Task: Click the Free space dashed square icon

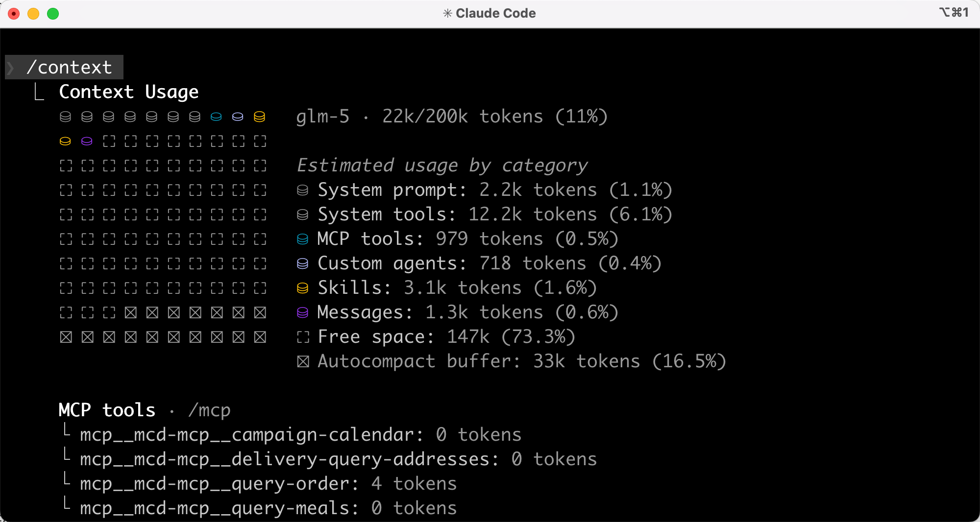Action: coord(303,337)
